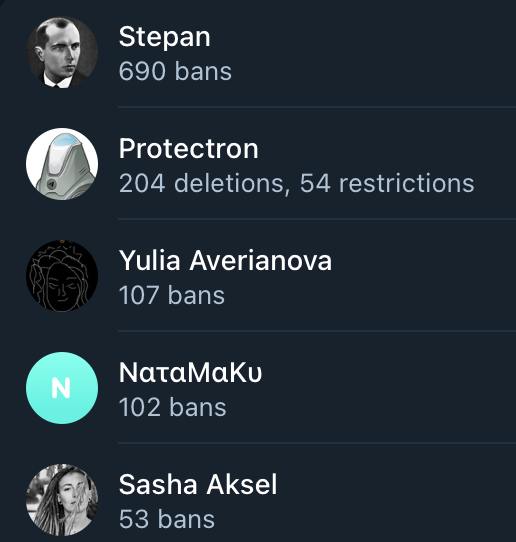The image size is (516, 542).
Task: Click the 102 bans count
Action: [x=172, y=407]
